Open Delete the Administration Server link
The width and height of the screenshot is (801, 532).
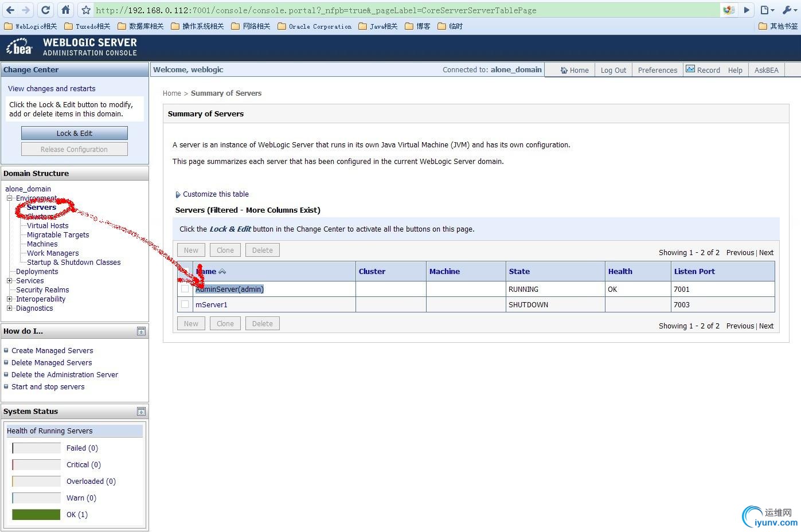click(x=65, y=375)
